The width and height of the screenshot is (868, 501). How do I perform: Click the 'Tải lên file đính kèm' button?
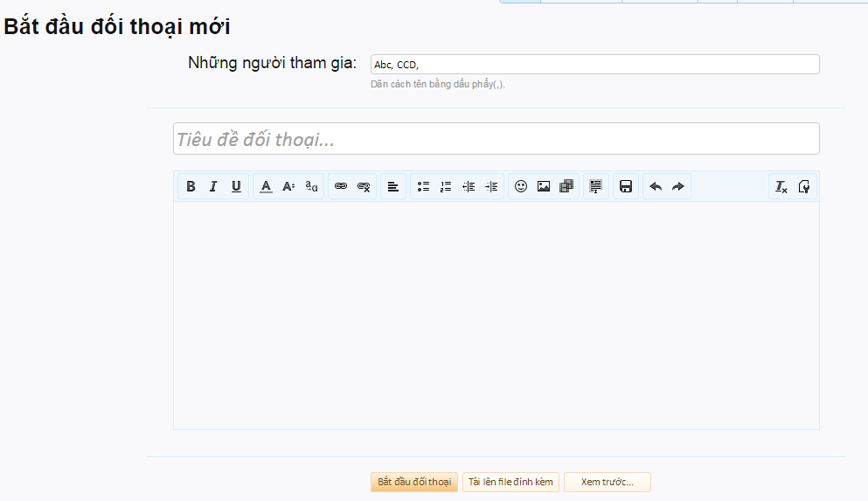tap(510, 483)
